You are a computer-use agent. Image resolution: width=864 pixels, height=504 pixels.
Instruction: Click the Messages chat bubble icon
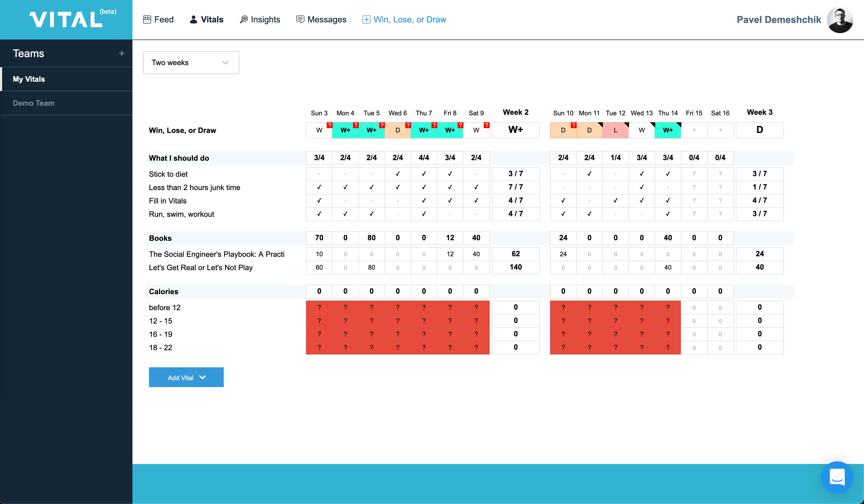click(x=300, y=19)
